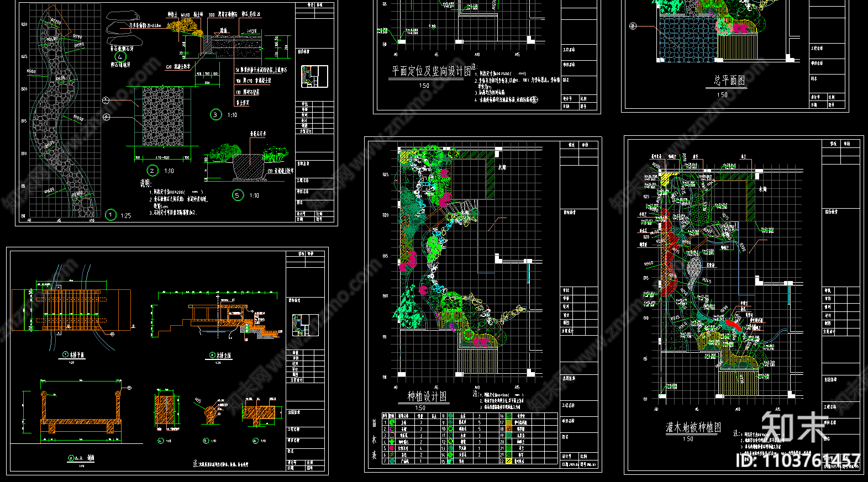Click the 灌木地被种植图 drawing title

click(693, 427)
